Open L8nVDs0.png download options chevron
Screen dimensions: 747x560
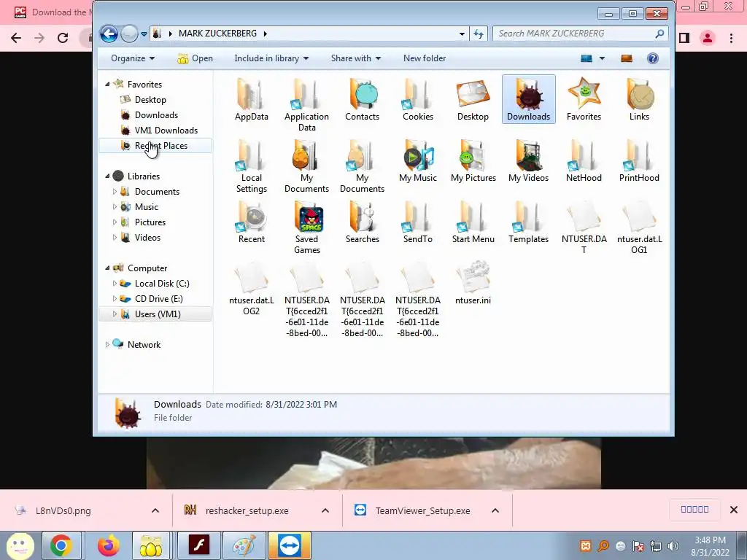[155, 510]
